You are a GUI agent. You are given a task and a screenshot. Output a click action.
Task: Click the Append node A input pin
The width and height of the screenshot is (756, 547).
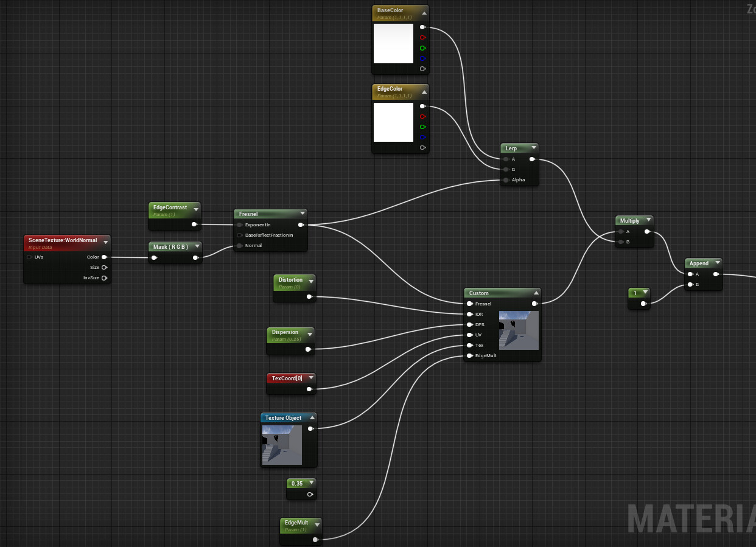pos(690,274)
